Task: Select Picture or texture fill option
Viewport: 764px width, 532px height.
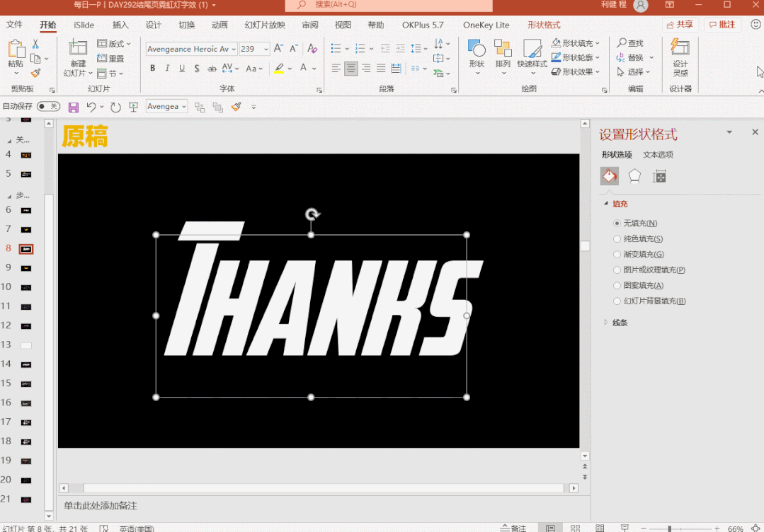Action: pyautogui.click(x=617, y=270)
